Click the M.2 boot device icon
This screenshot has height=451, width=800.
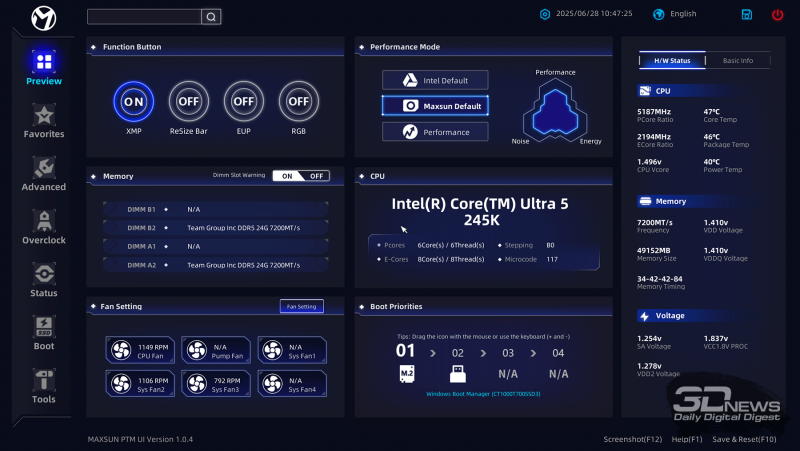coord(407,374)
